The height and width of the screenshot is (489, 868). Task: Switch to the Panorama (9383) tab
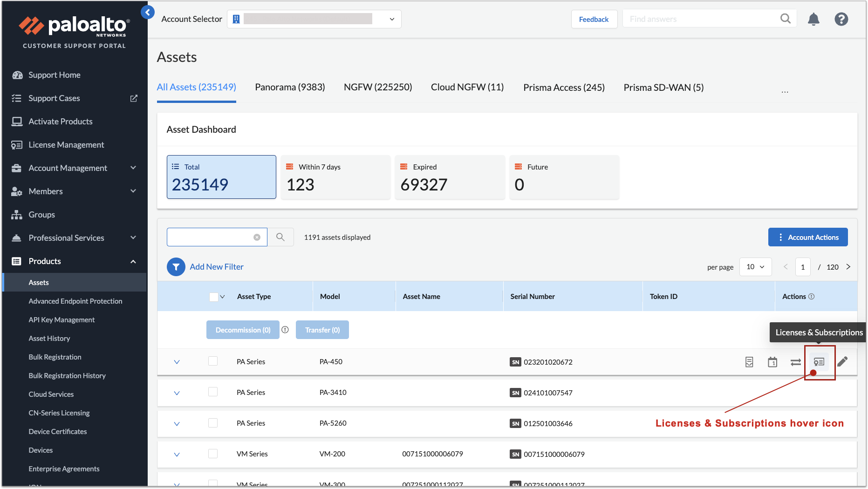coord(290,88)
